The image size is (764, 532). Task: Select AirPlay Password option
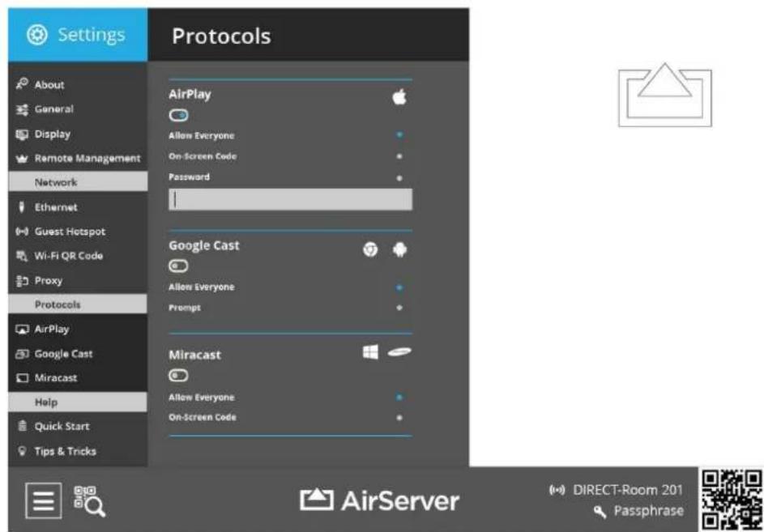click(399, 178)
